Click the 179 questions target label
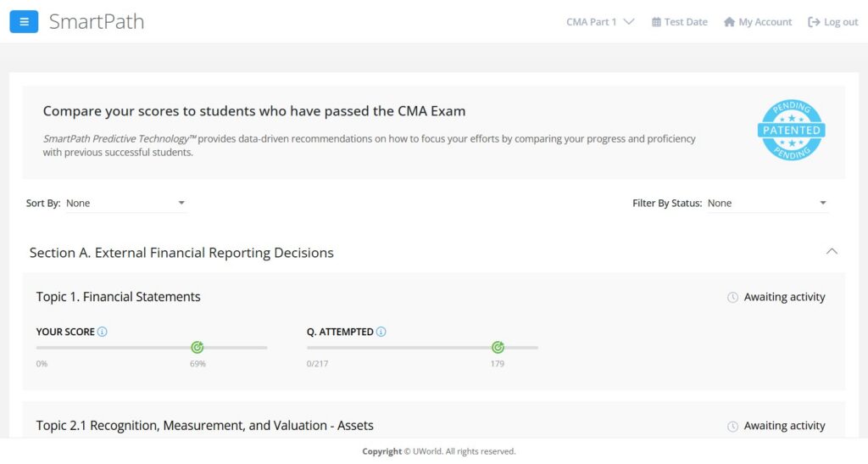Screen dimensions: 868x464 pyautogui.click(x=497, y=364)
